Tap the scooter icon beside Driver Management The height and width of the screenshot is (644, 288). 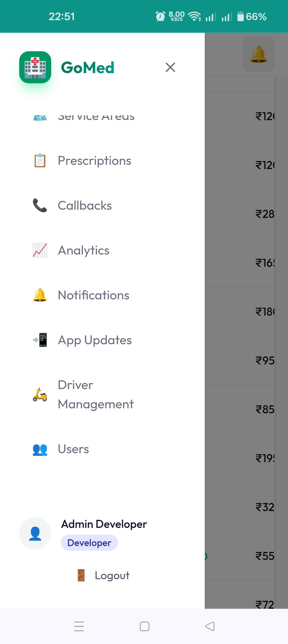pos(40,395)
